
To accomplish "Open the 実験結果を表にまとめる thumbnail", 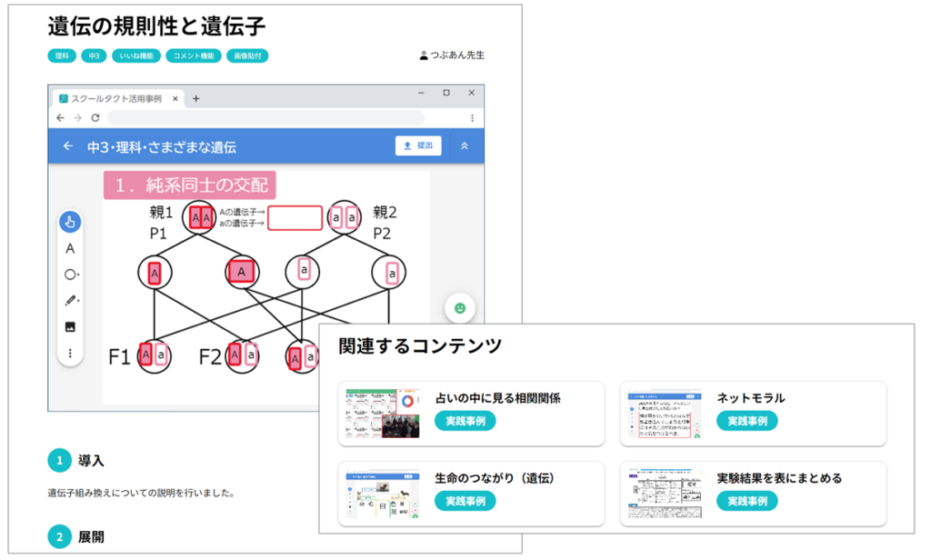I will pos(665,494).
